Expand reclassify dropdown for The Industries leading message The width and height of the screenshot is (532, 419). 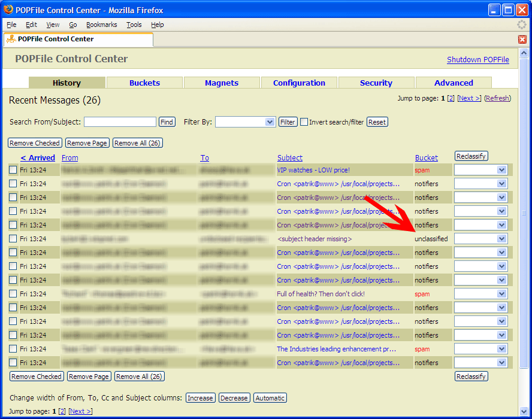(480, 349)
